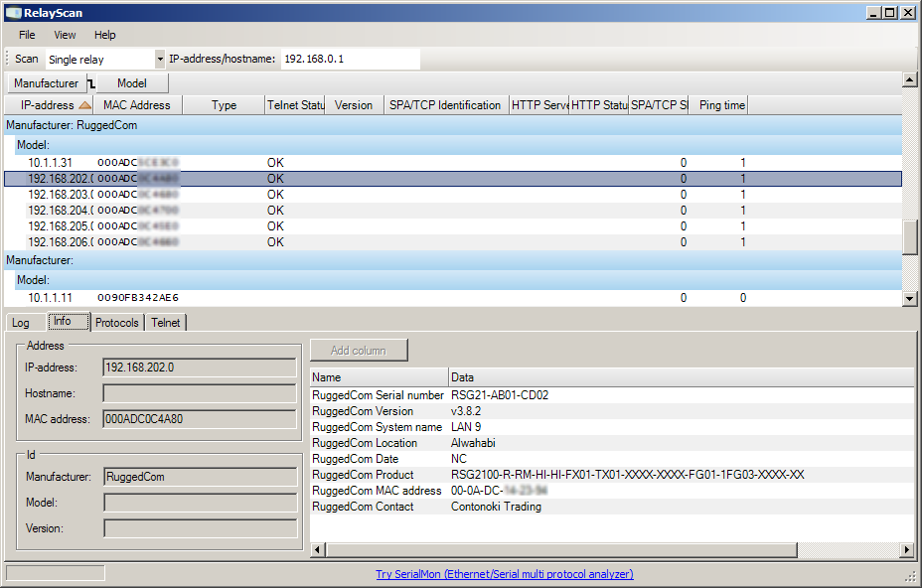The height and width of the screenshot is (588, 922).
Task: Select the RuggedCom System name row
Action: [x=612, y=427]
